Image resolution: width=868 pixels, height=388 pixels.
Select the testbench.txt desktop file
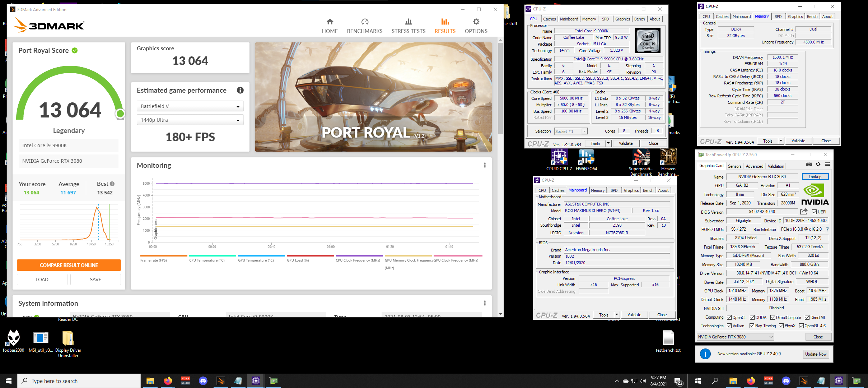(668, 341)
